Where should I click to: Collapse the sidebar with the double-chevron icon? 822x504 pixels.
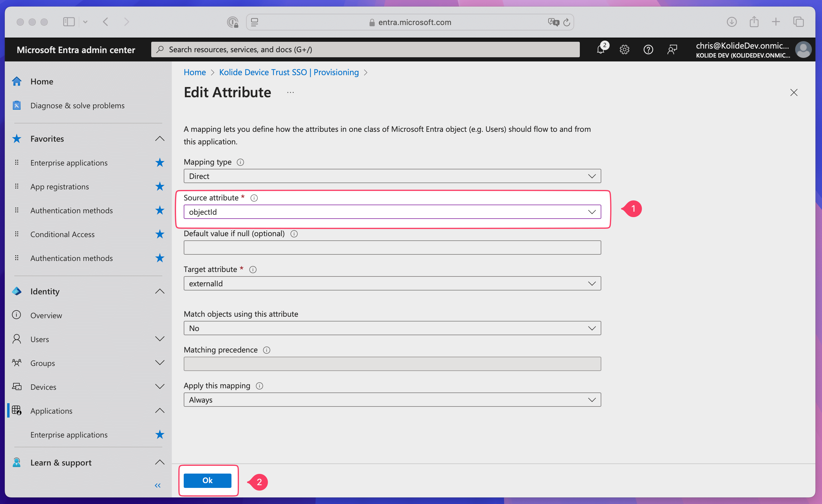(x=157, y=485)
